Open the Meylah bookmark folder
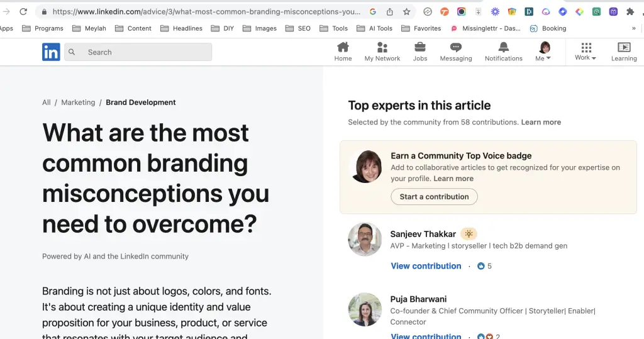The image size is (644, 339). tap(89, 28)
